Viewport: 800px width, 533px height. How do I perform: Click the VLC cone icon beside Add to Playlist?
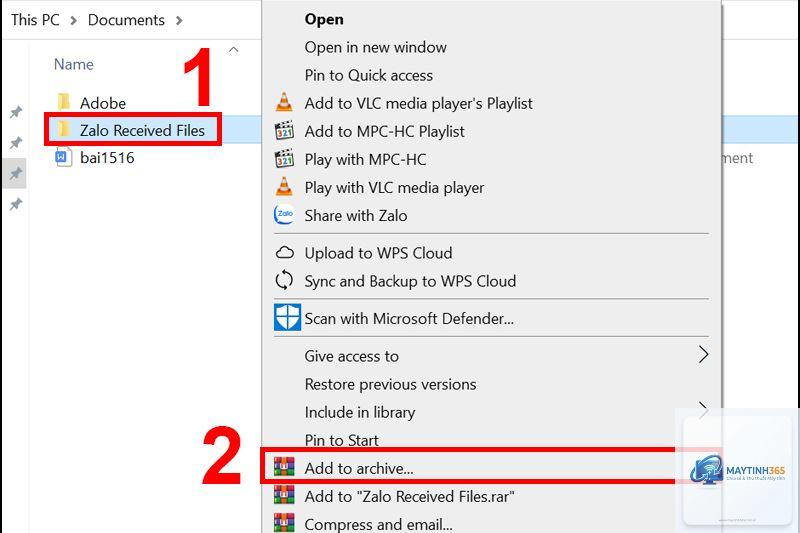click(x=284, y=103)
